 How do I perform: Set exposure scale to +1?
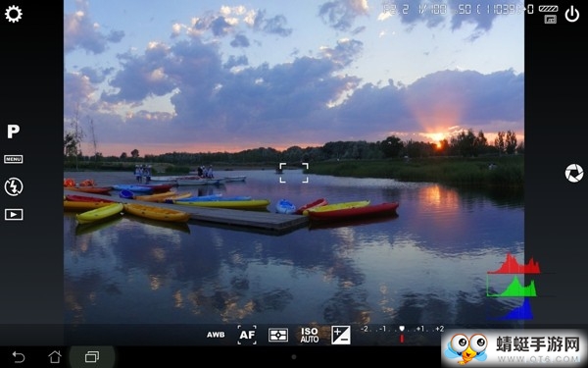pyautogui.click(x=420, y=330)
